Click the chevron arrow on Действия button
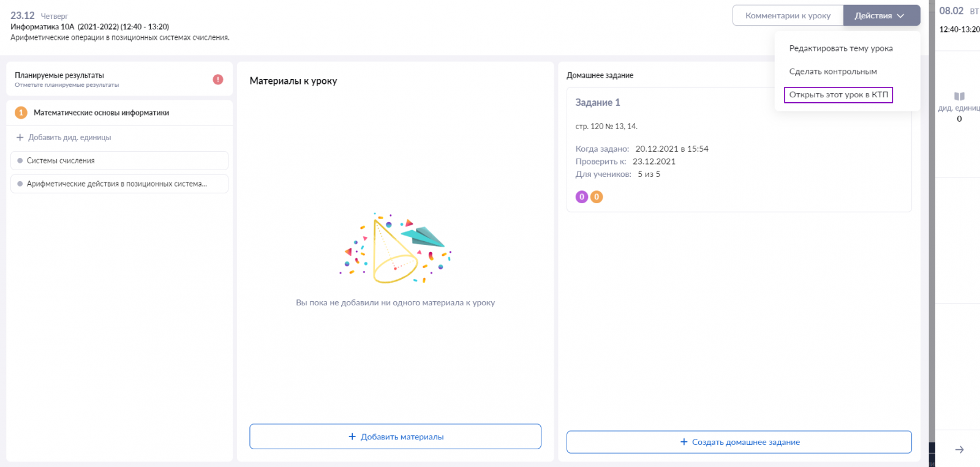This screenshot has width=980, height=467. coord(900,16)
